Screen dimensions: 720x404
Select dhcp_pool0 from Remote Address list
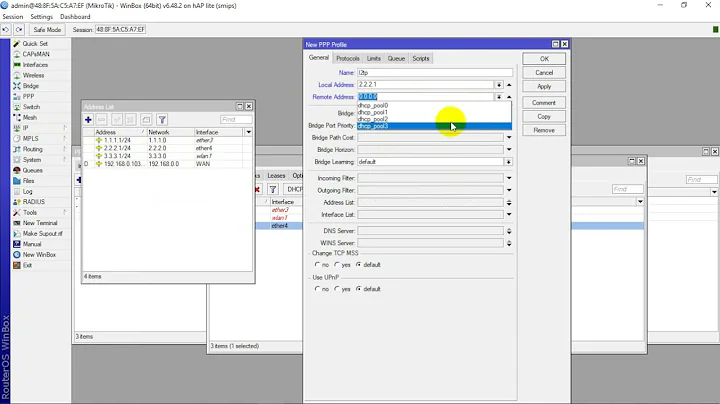434,105
